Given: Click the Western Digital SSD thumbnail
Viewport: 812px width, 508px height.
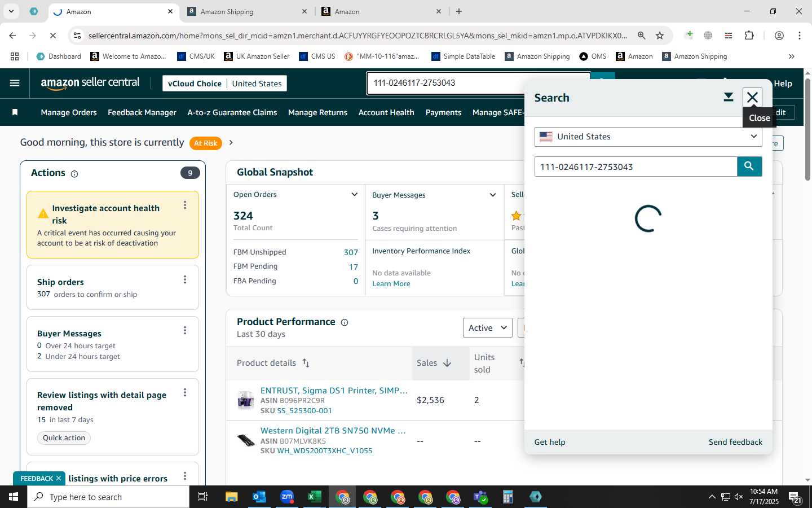Looking at the screenshot, I should pos(246,440).
